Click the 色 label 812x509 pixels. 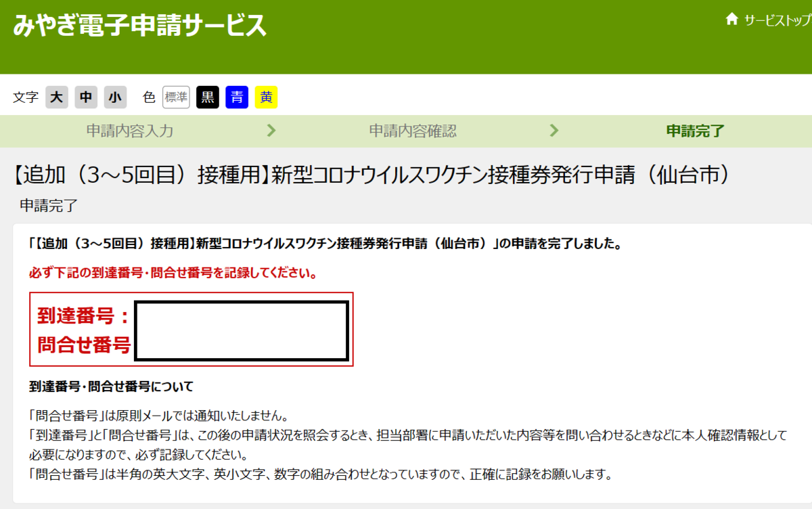coord(149,97)
